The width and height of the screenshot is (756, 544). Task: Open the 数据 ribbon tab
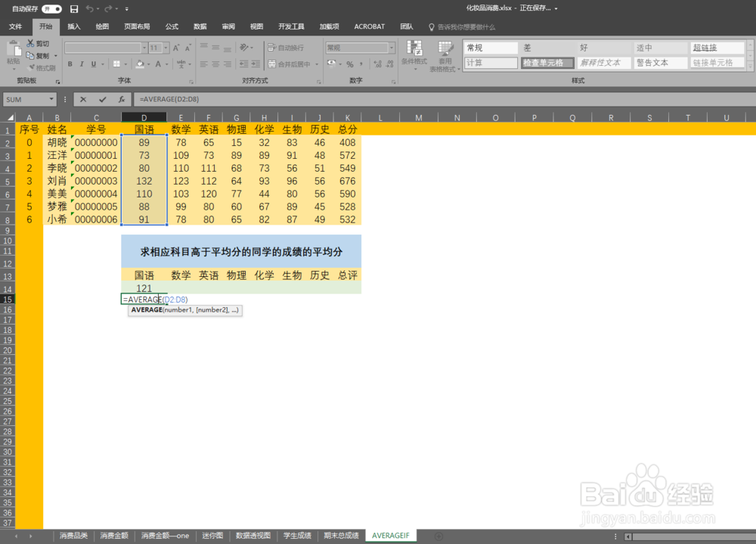(200, 26)
